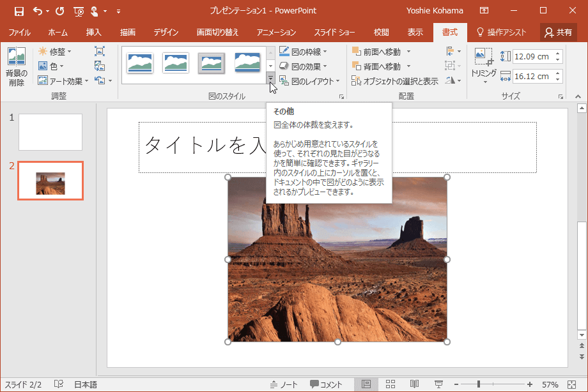The width and height of the screenshot is (588, 392).
Task: Switch to the 挿入 tab
Action: point(94,33)
